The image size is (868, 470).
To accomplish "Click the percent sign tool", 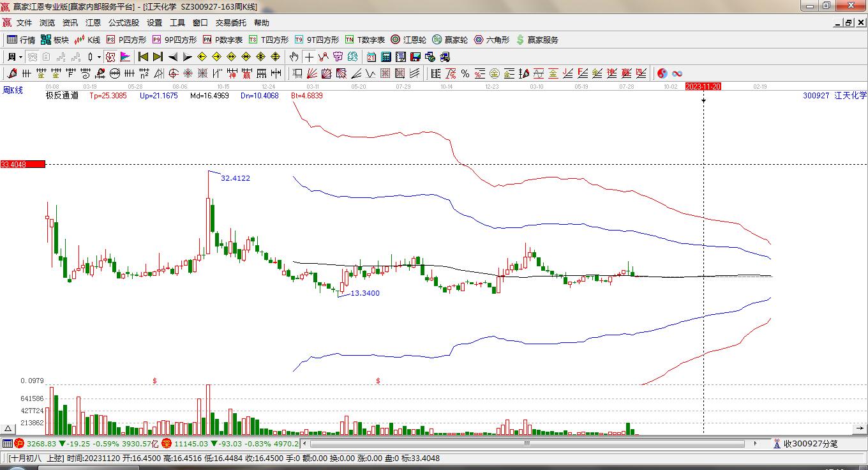I will pos(465,73).
